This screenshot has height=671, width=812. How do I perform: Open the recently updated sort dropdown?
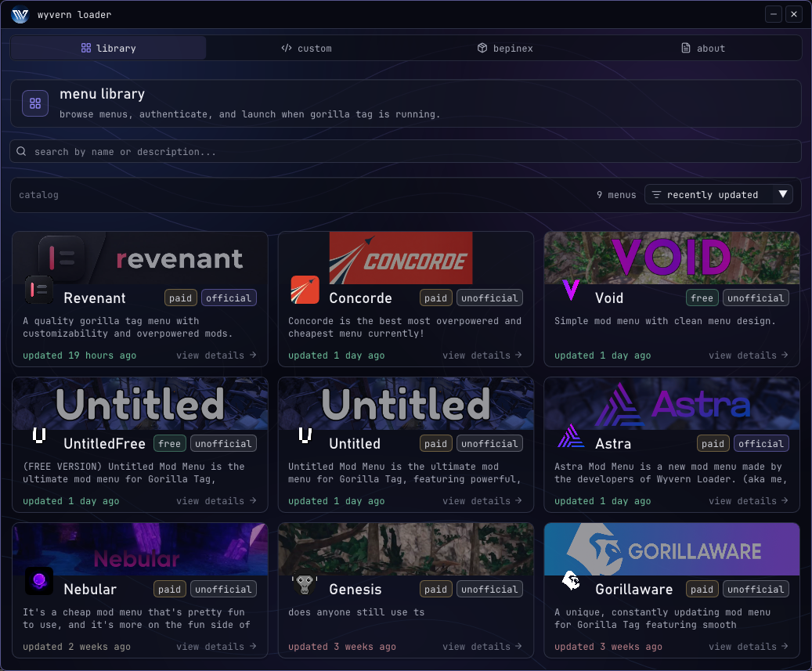click(x=718, y=195)
